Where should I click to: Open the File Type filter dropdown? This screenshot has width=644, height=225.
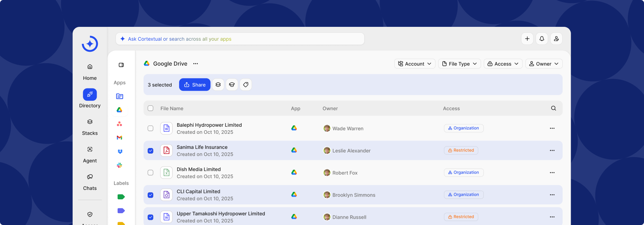(459, 64)
